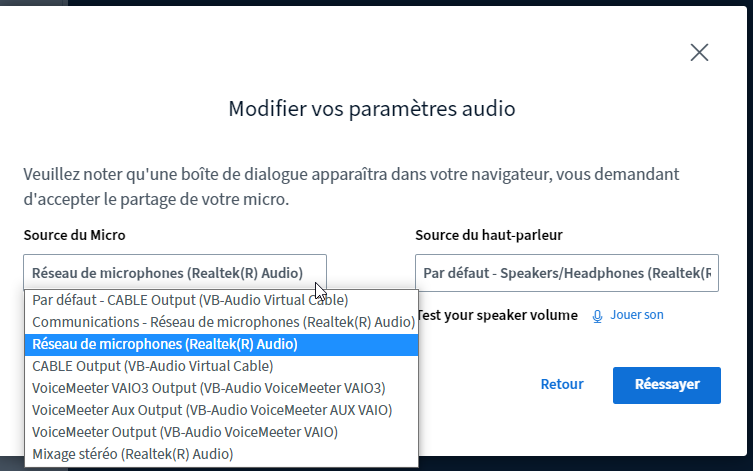Click the Source du haut-parleur label
The width and height of the screenshot is (753, 471).
pos(489,235)
